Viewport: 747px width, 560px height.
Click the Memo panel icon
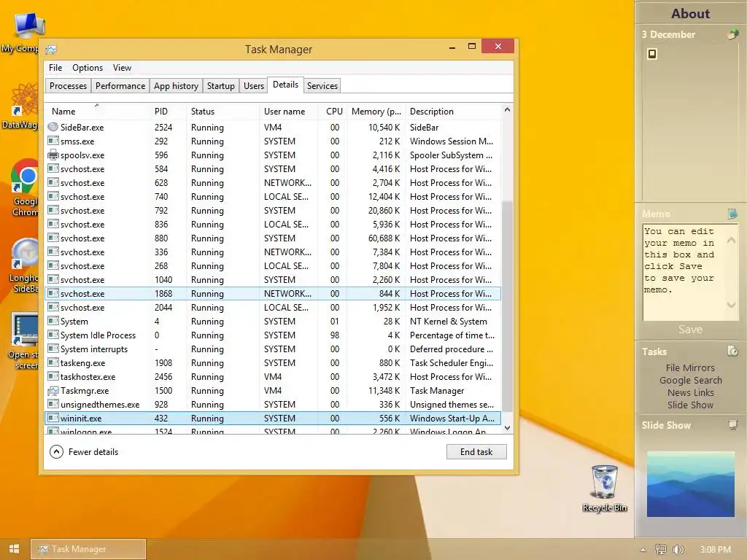coord(732,214)
